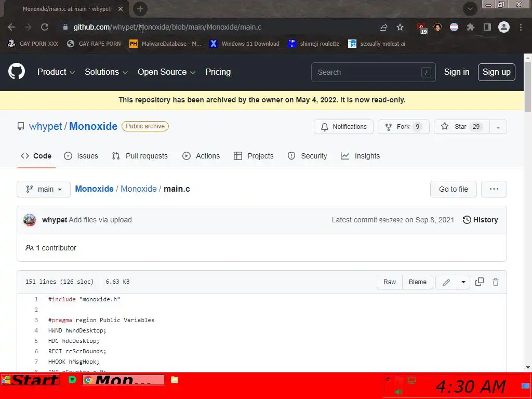
Task: Open Raw file view
Action: tap(390, 282)
